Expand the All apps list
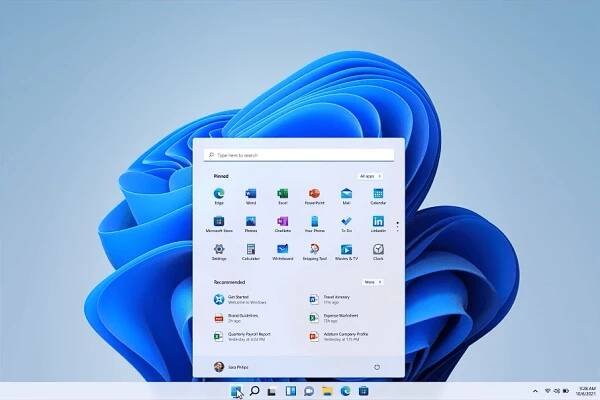The image size is (600, 400). pos(369,175)
